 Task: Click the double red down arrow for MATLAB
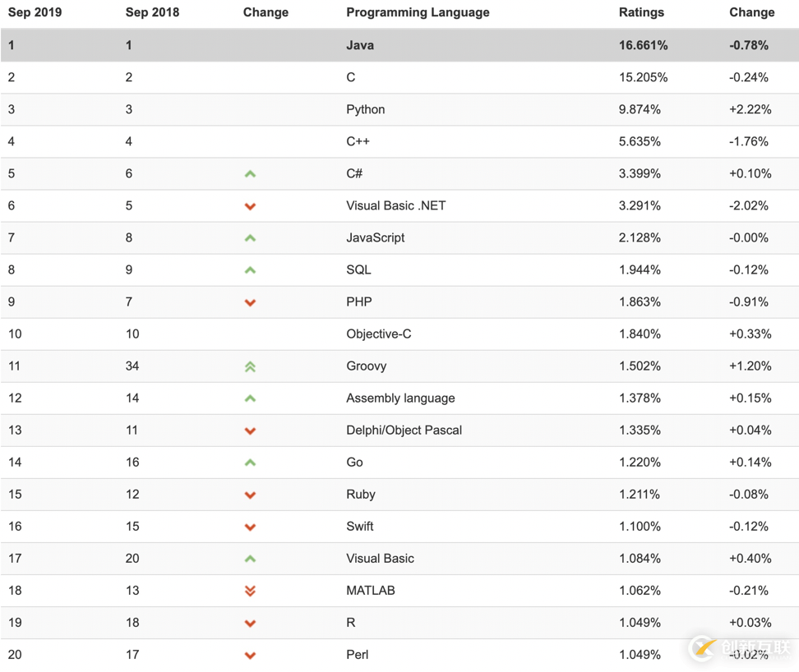click(x=250, y=591)
